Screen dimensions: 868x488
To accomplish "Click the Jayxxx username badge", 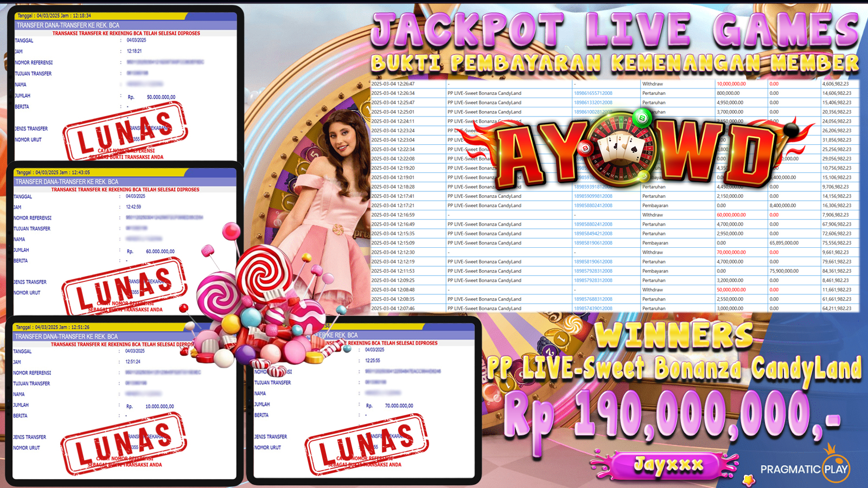I will (x=668, y=465).
